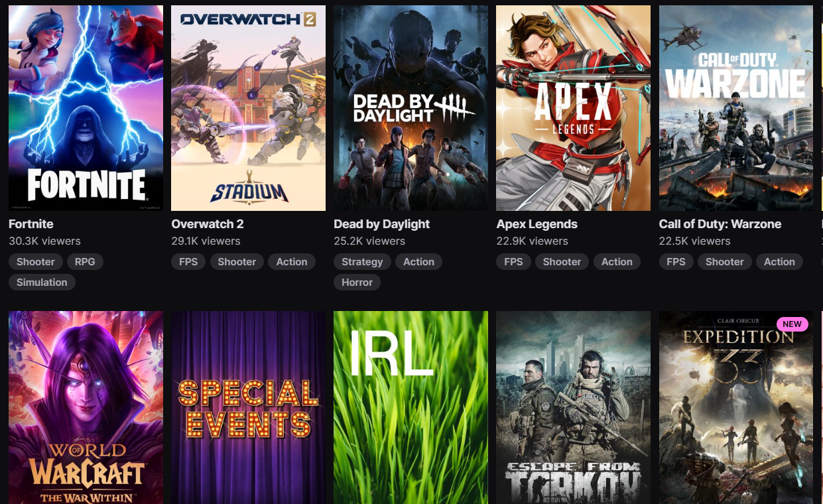This screenshot has height=504, width=823.
Task: Filter by RPG tag under Fortnite
Action: tap(85, 262)
